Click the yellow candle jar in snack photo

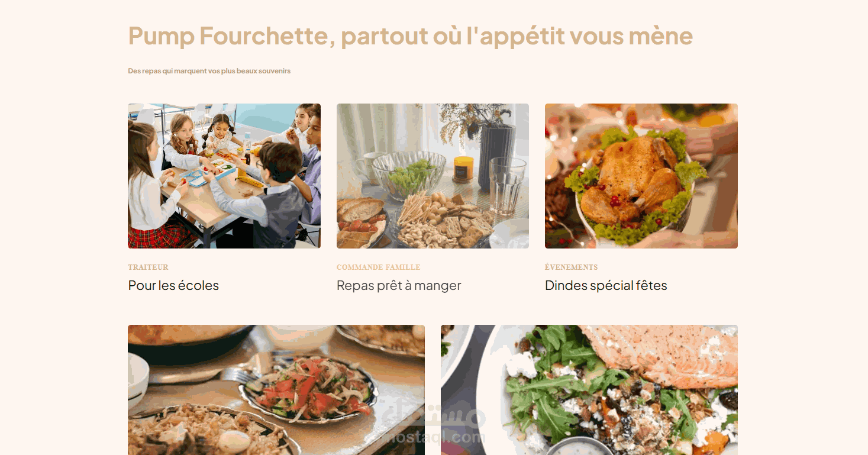click(464, 168)
